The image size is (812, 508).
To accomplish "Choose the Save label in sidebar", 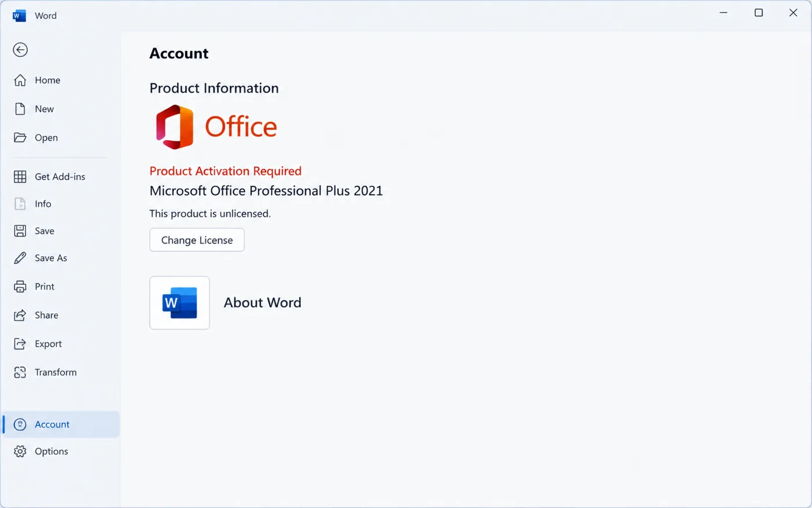I will [45, 231].
